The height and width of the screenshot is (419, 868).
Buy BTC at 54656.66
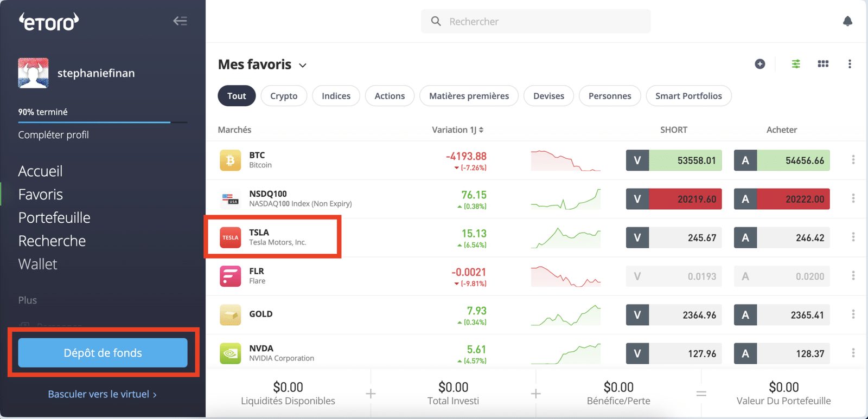point(782,160)
